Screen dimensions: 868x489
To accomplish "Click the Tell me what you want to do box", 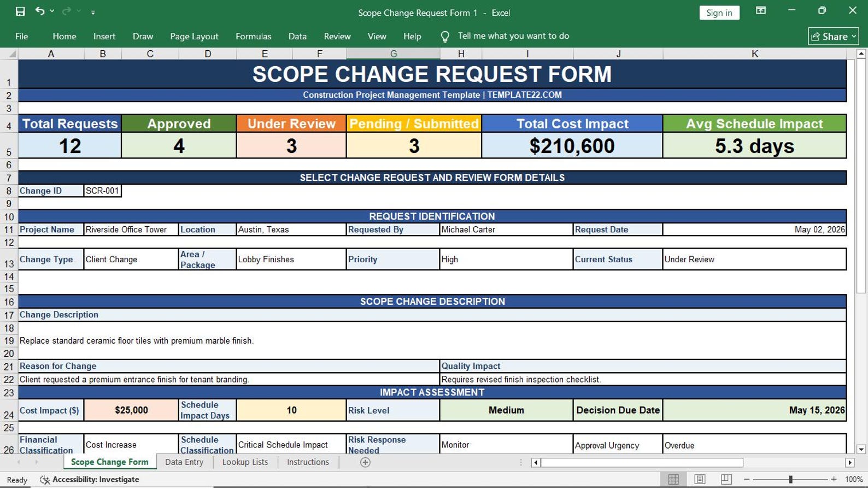I will (513, 36).
